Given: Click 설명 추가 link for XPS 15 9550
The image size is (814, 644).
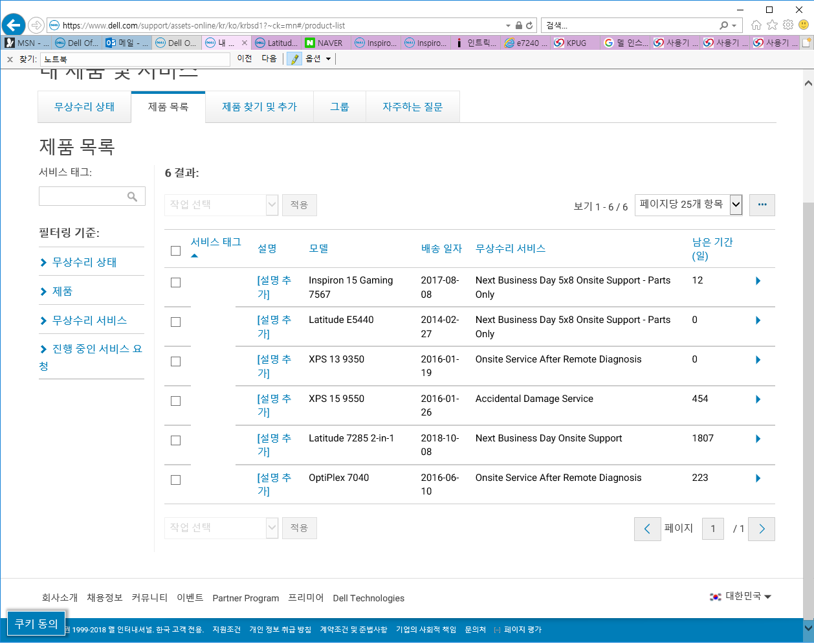Looking at the screenshot, I should pyautogui.click(x=274, y=405).
